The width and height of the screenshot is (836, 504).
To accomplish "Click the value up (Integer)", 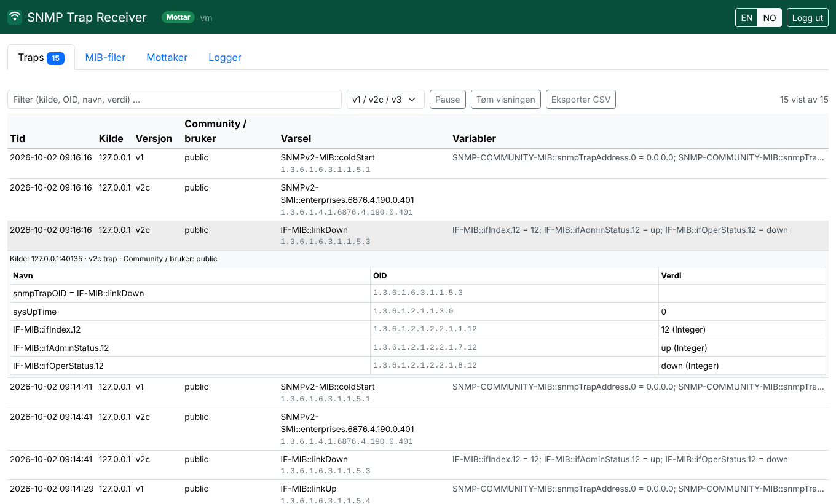I will point(684,348).
